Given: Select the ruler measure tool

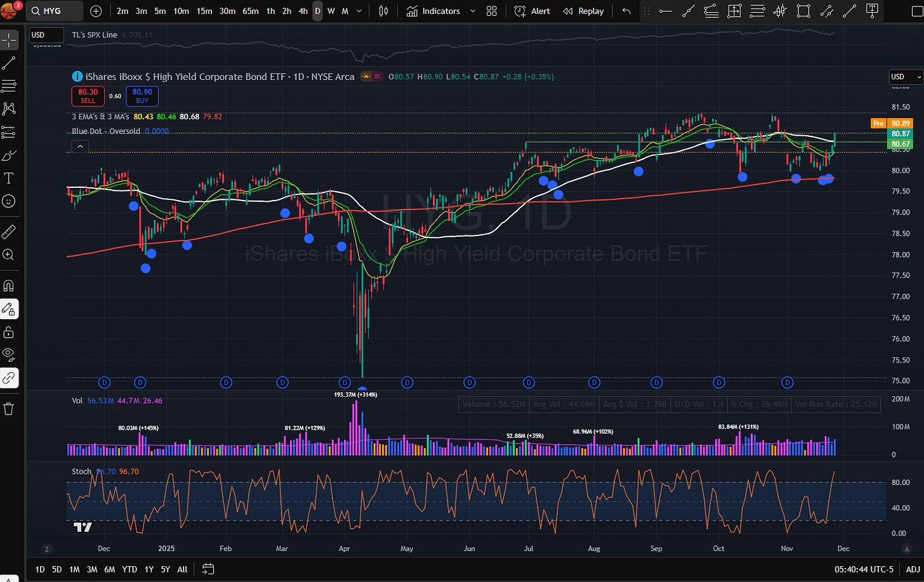Looking at the screenshot, I should (9, 232).
